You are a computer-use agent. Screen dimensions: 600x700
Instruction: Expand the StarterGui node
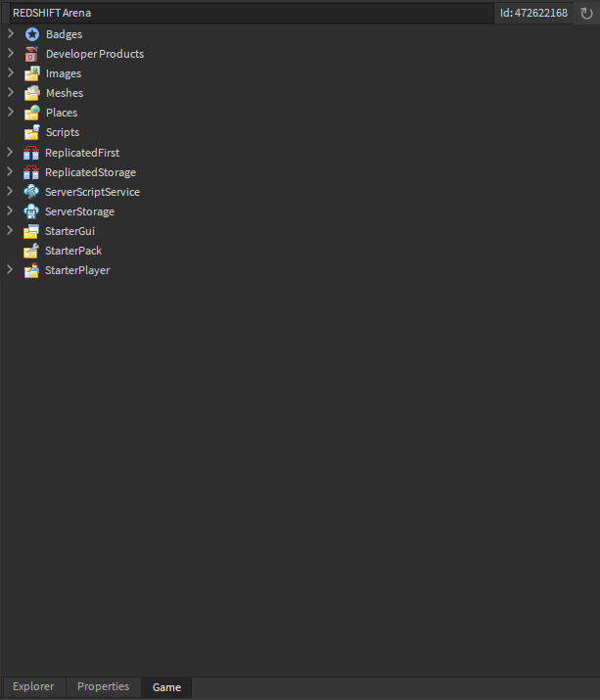point(10,230)
